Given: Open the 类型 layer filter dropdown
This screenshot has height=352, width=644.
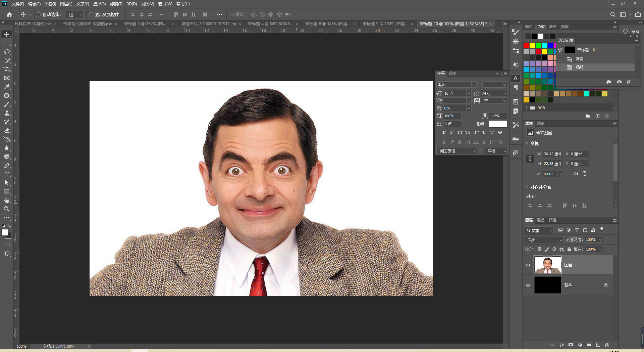Looking at the screenshot, I should tap(538, 230).
